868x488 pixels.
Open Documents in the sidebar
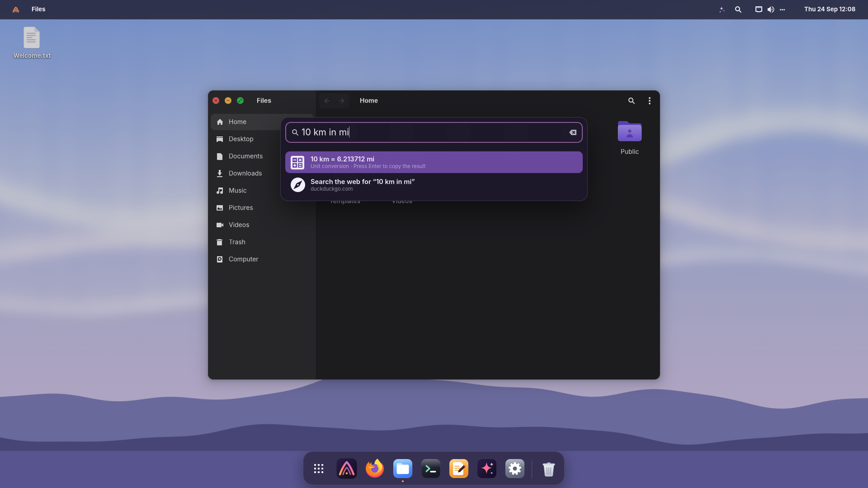tap(246, 156)
